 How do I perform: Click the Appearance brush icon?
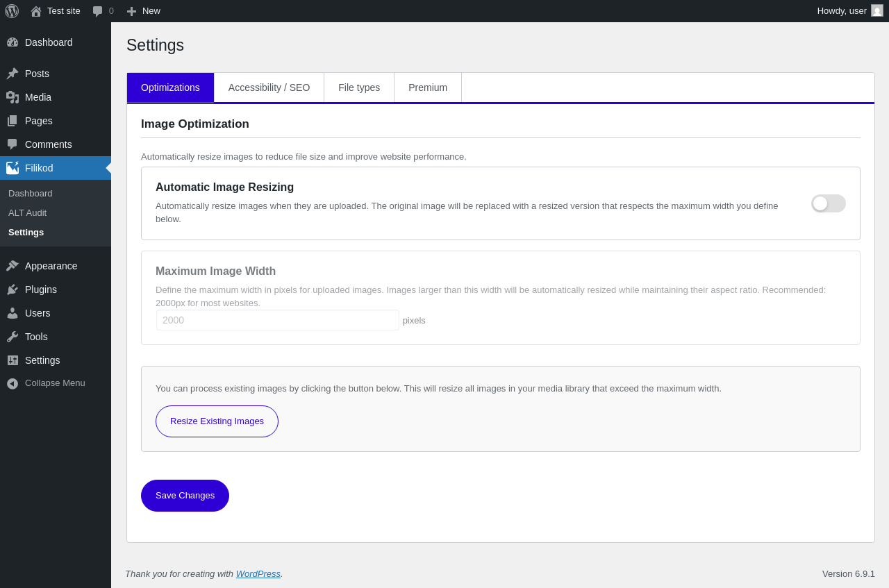tap(13, 266)
